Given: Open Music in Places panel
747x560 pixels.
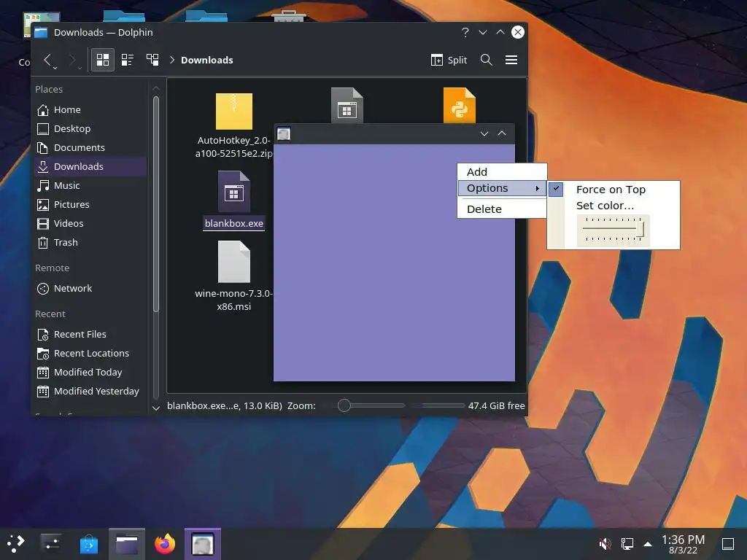Looking at the screenshot, I should (90, 185).
